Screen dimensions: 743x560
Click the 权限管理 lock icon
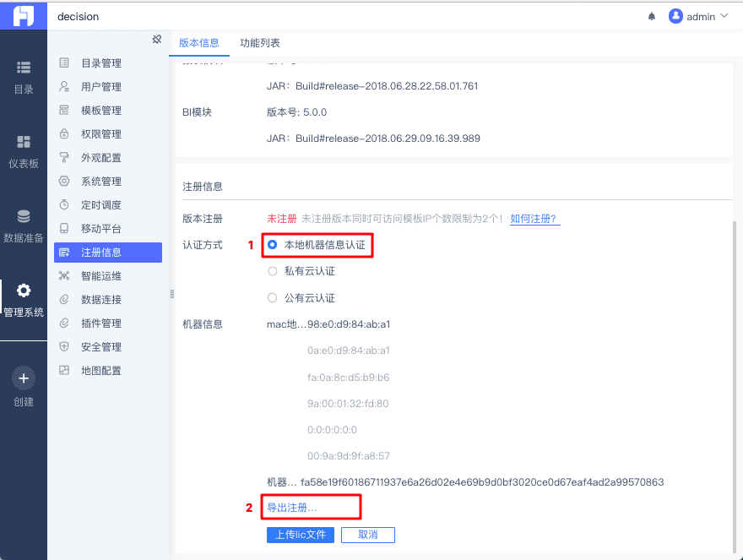pyautogui.click(x=64, y=133)
